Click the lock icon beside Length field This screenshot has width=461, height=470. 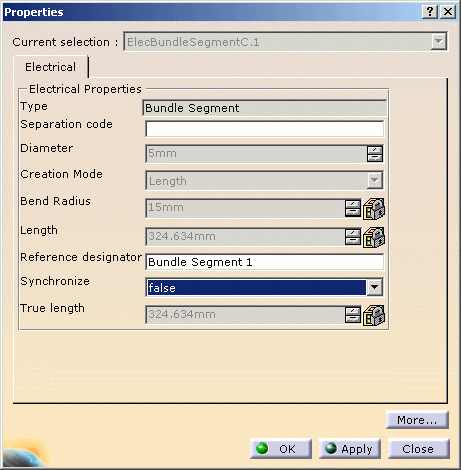pos(374,238)
